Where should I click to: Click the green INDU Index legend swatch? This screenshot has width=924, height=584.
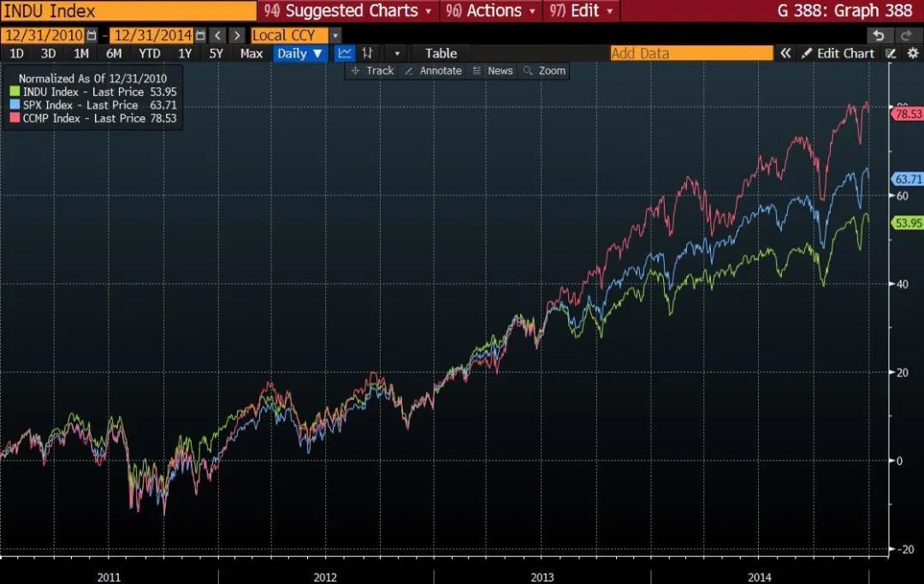coord(15,91)
